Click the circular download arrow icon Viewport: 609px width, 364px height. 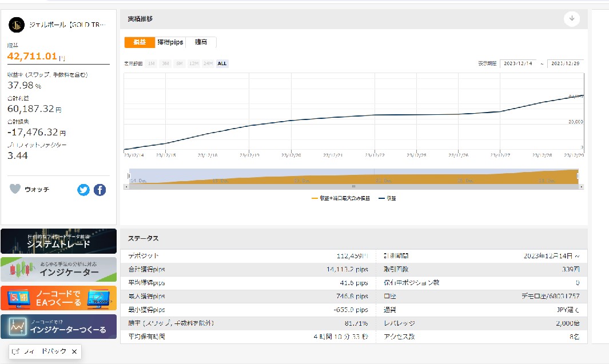571,19
